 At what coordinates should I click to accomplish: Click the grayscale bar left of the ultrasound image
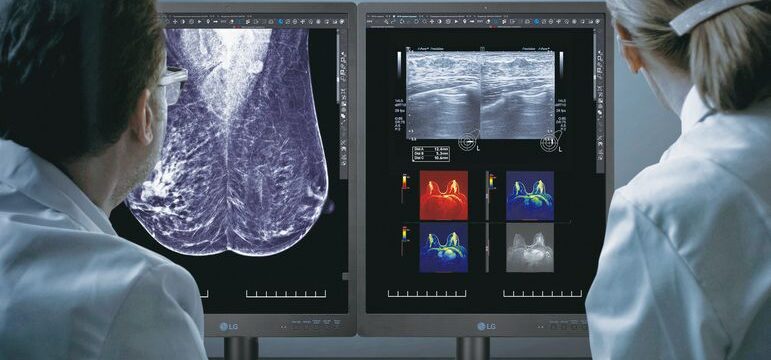[x=399, y=65]
